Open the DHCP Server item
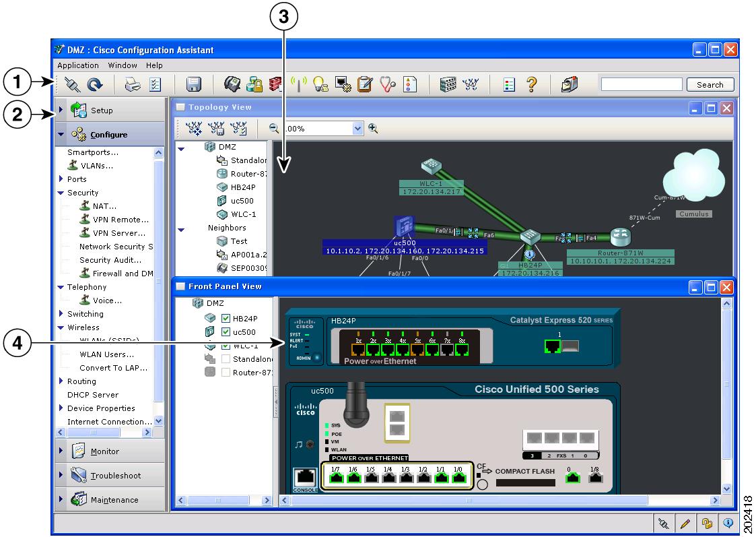This screenshot has width=756, height=537. click(93, 395)
